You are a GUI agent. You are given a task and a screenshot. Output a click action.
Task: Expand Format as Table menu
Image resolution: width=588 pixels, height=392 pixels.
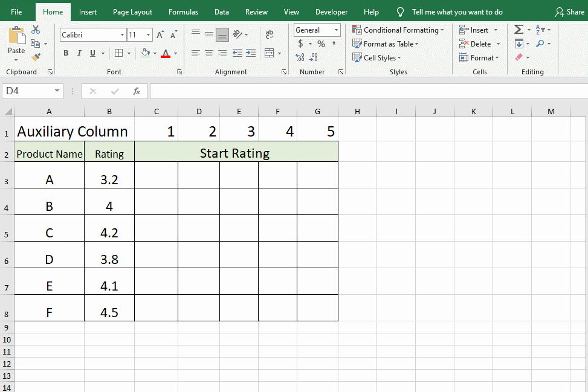pos(386,44)
